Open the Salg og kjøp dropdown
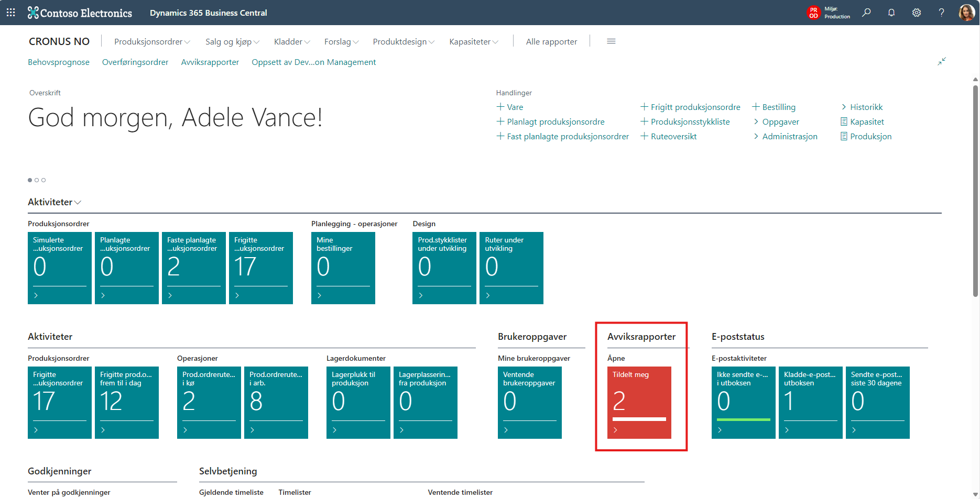Viewport: 980px width, 499px height. (232, 41)
